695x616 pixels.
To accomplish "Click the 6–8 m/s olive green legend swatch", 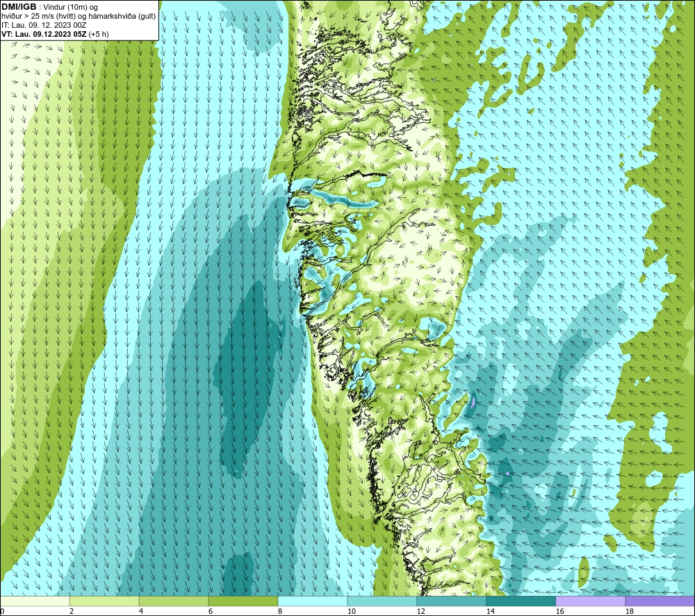I will (243, 601).
